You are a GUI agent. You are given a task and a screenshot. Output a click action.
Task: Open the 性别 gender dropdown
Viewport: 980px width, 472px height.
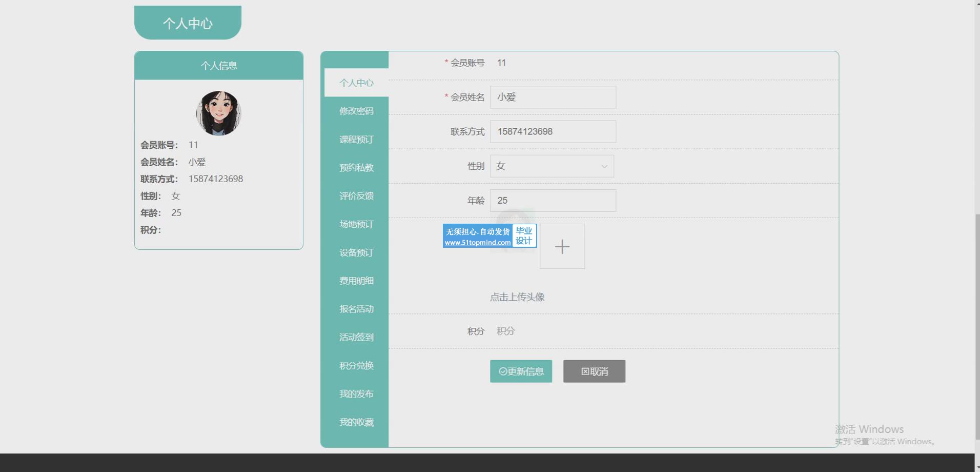coord(552,166)
